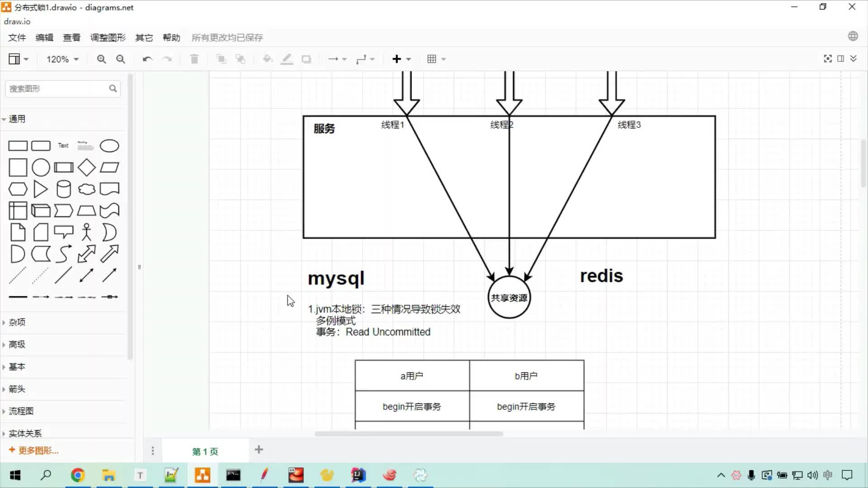Click the fill color bucket icon
The width and height of the screenshot is (868, 488).
[268, 59]
